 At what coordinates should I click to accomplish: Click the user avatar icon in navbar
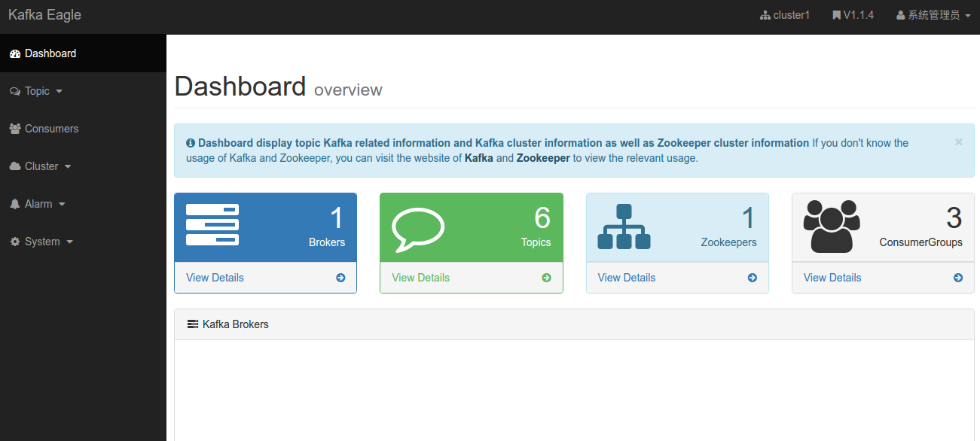(900, 15)
